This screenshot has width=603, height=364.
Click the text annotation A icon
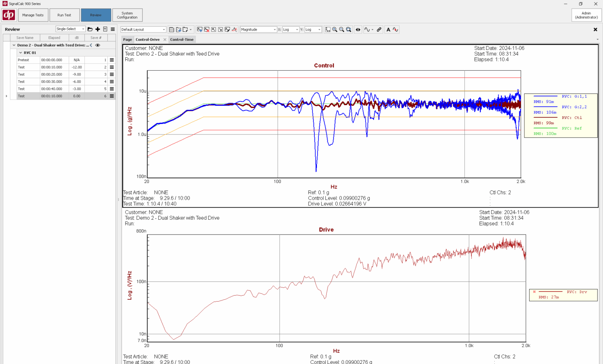(389, 29)
